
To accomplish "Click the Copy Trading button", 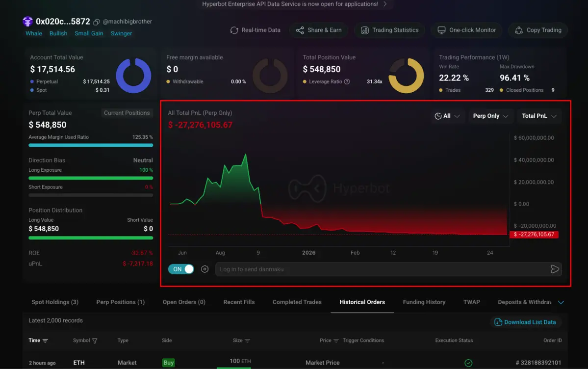I will (x=538, y=30).
